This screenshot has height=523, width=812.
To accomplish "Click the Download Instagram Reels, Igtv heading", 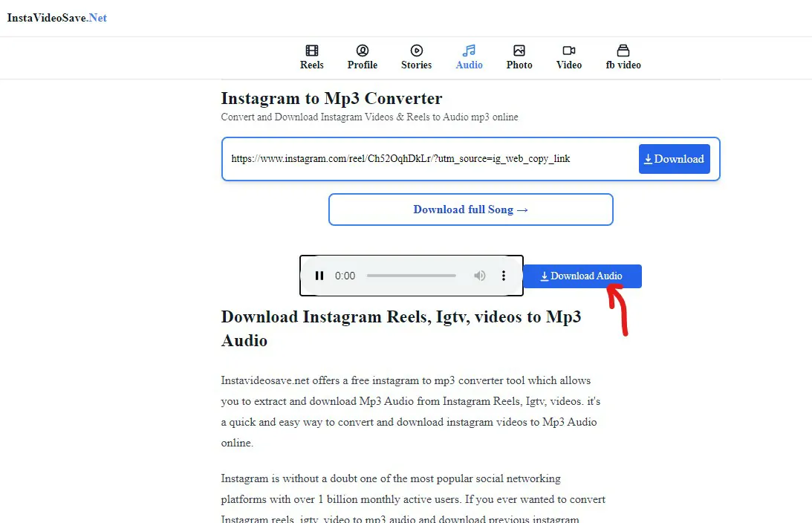I will click(401, 328).
